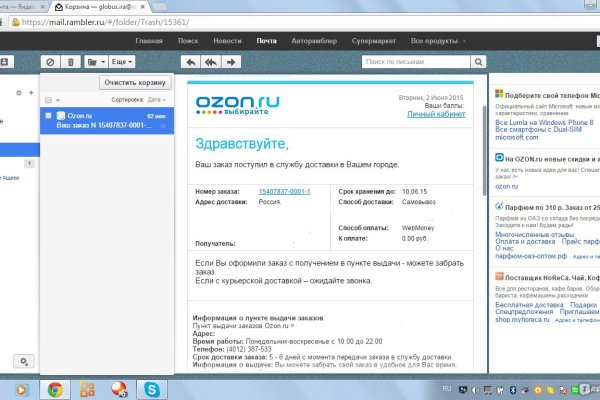Expand the move-to-folder dropdown

(x=97, y=62)
